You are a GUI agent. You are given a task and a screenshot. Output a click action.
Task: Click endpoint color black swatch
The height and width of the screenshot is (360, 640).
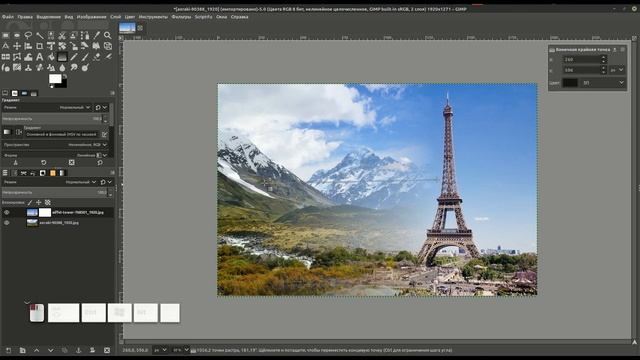pos(570,83)
